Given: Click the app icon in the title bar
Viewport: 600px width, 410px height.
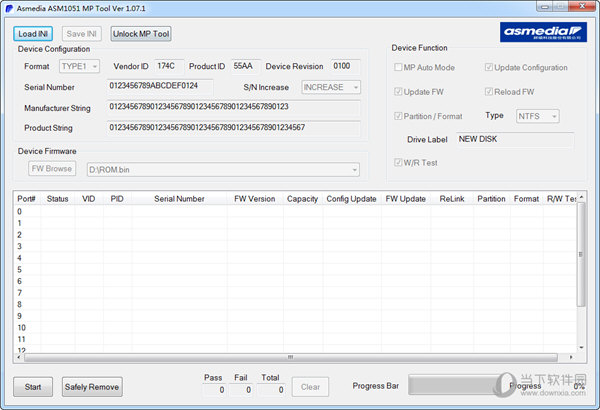Looking at the screenshot, I should (9, 8).
